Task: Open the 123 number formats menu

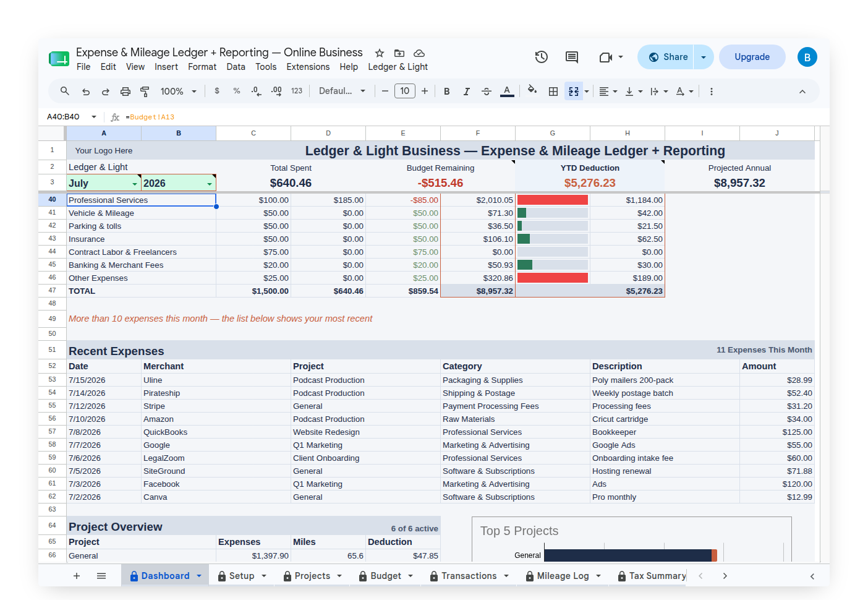Action: [297, 91]
